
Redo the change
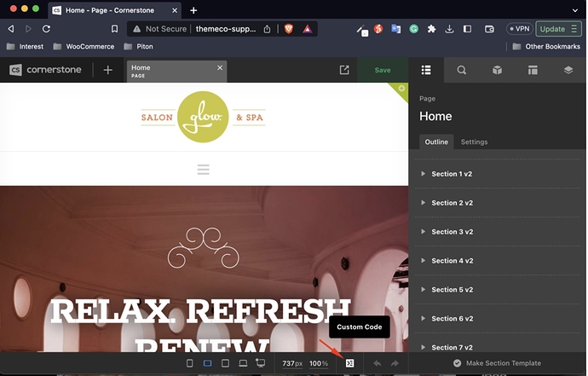tap(395, 363)
